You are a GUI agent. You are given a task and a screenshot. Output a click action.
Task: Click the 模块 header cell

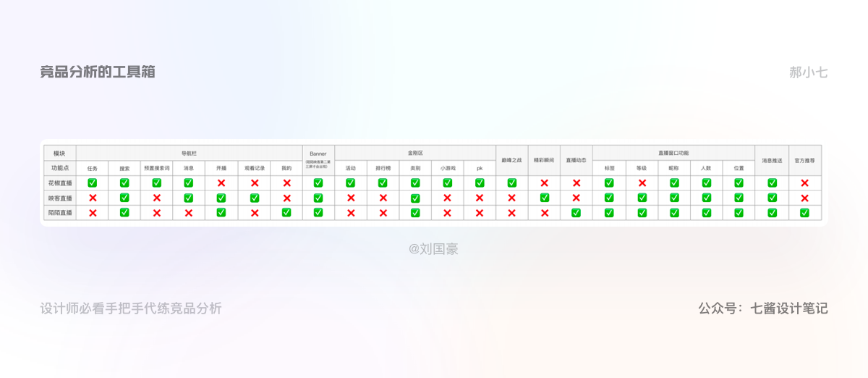pos(59,153)
